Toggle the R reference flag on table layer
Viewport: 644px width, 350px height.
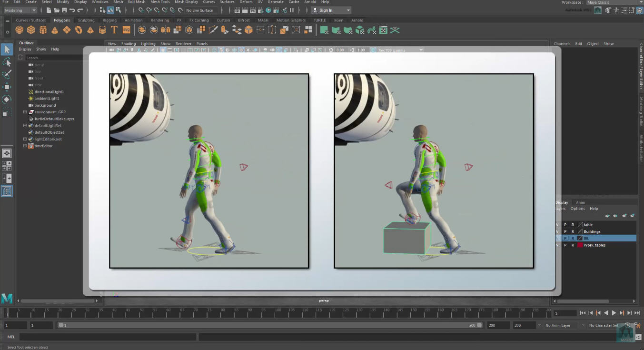click(x=573, y=225)
